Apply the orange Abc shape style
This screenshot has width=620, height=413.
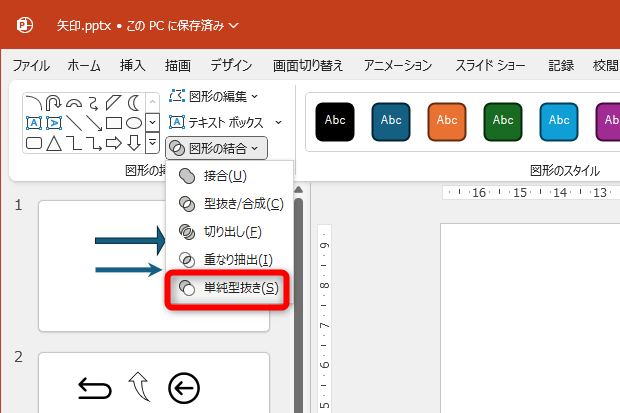pos(447,121)
